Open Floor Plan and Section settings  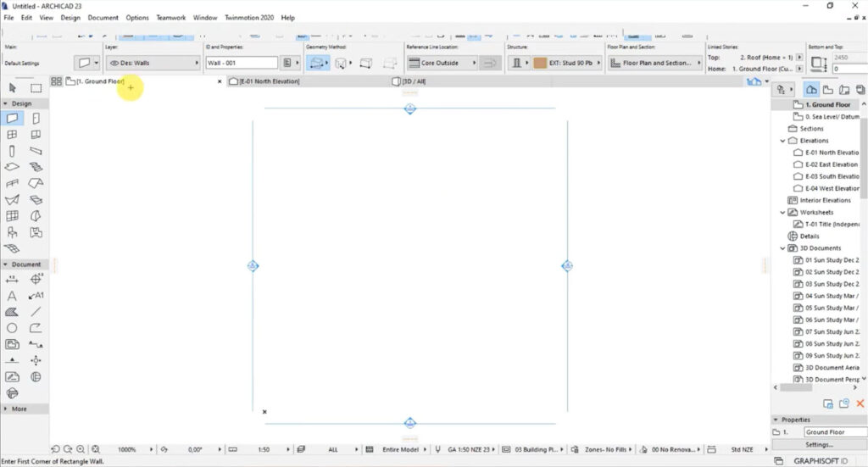(x=651, y=63)
